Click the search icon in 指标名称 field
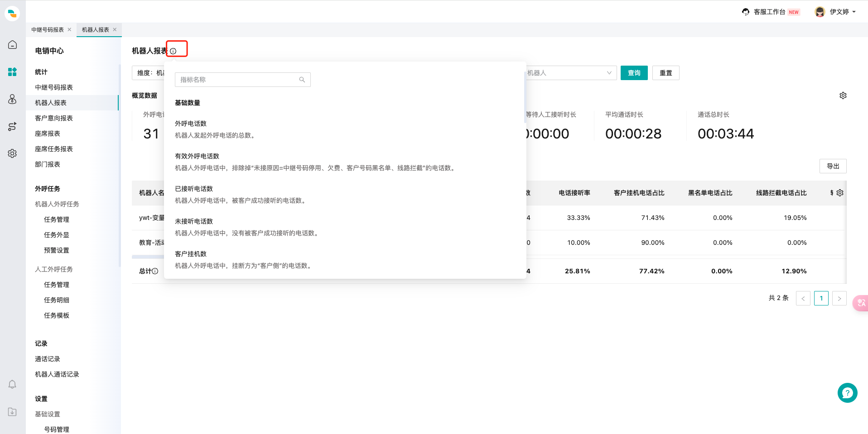 click(302, 80)
